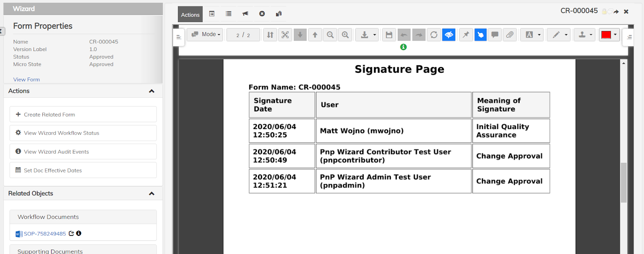Click the zoom out magnifier icon
Viewport: 644px width, 254px height.
[x=330, y=35]
